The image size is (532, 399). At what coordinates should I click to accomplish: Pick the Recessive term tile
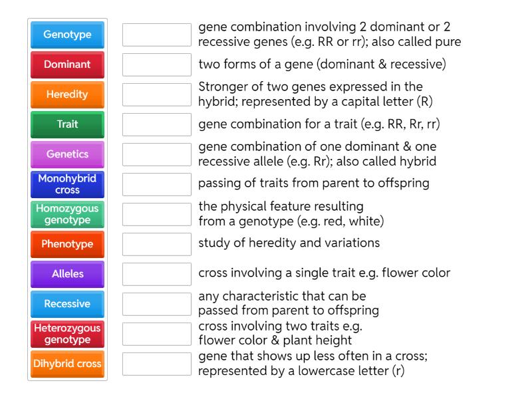coord(66,304)
